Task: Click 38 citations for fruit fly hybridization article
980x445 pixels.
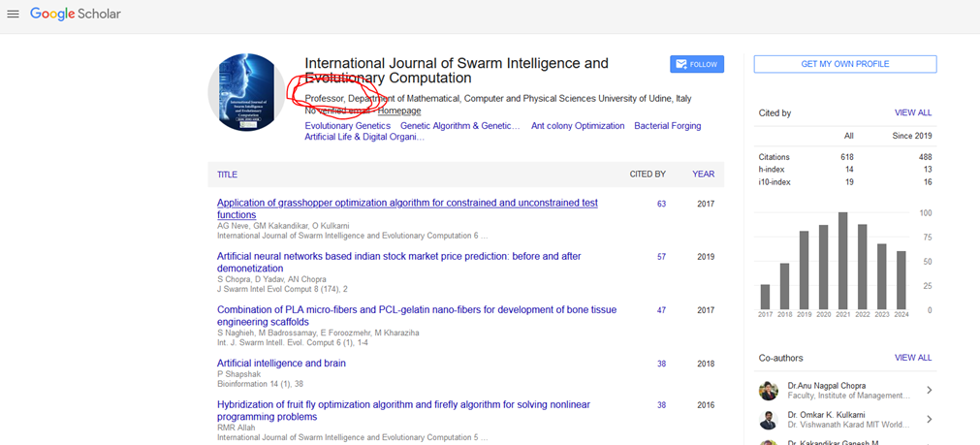Action: [661, 405]
